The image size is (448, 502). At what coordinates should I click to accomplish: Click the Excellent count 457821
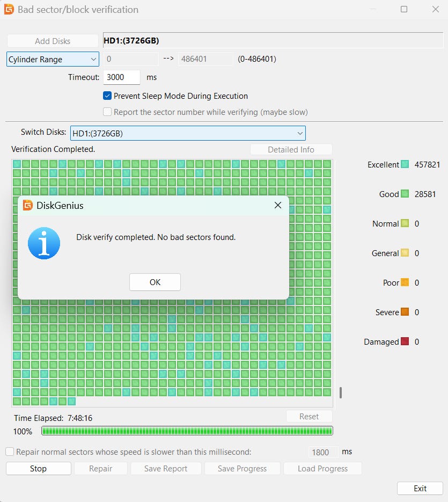point(427,164)
